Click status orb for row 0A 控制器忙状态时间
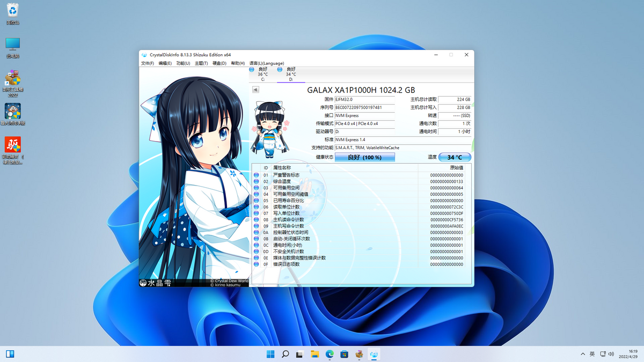The height and width of the screenshot is (362, 644). pyautogui.click(x=257, y=232)
